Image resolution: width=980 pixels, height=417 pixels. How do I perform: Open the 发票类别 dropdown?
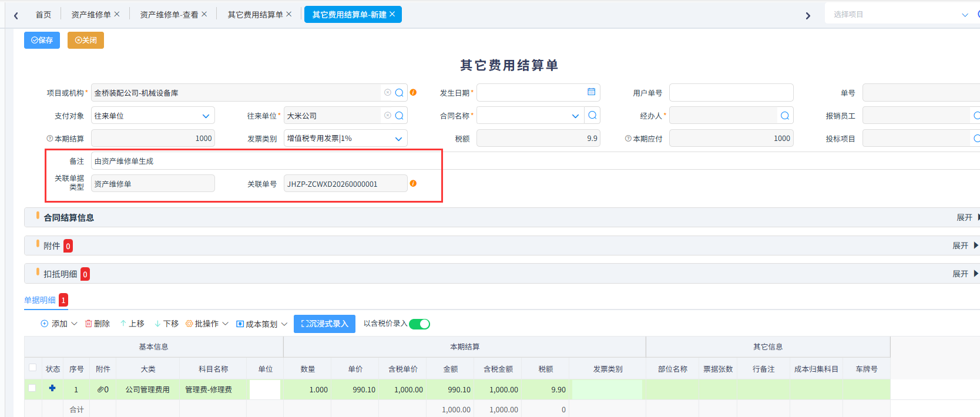click(x=398, y=139)
